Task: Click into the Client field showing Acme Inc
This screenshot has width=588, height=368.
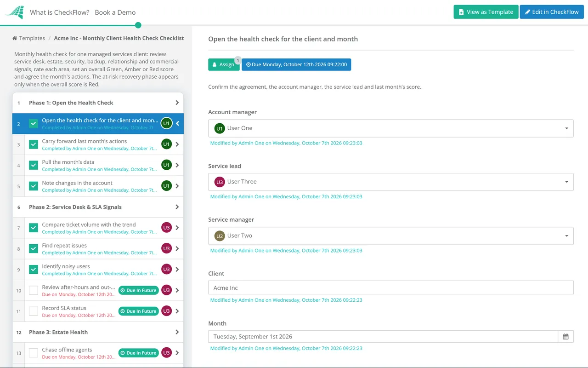Action: coord(391,288)
